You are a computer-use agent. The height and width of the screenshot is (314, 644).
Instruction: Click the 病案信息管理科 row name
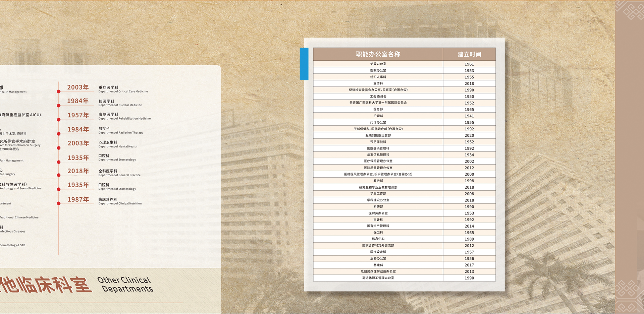tap(378, 155)
